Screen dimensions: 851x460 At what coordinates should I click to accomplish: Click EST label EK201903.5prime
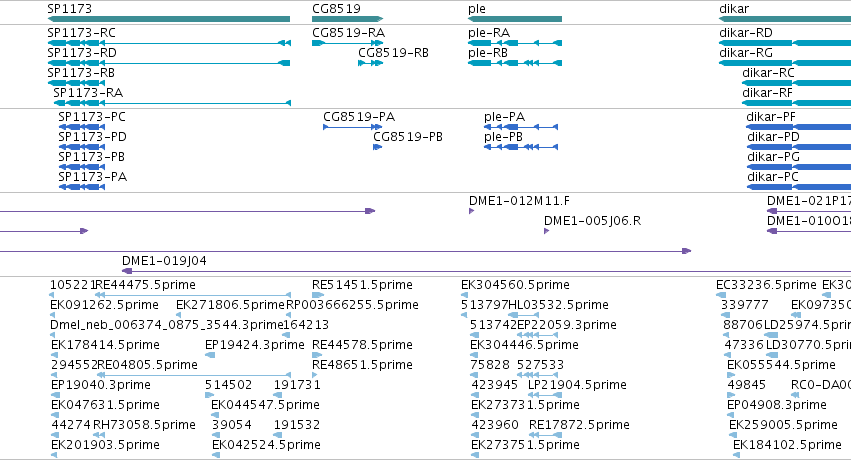tap(105, 446)
